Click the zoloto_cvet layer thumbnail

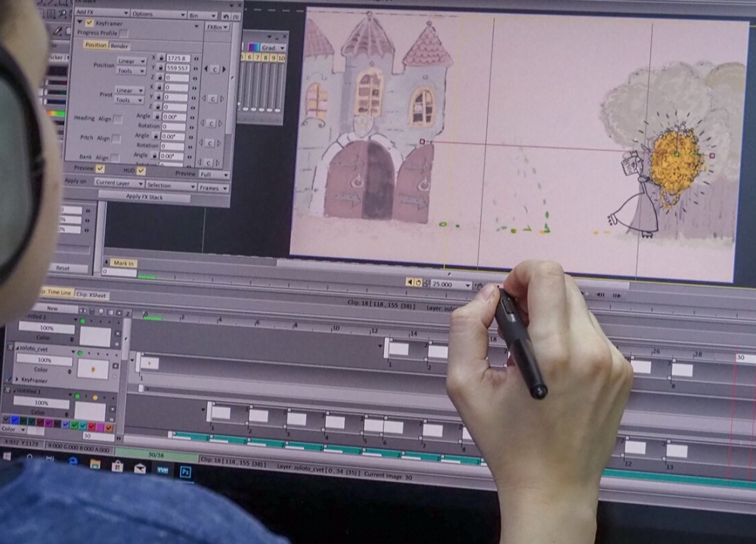[x=93, y=369]
